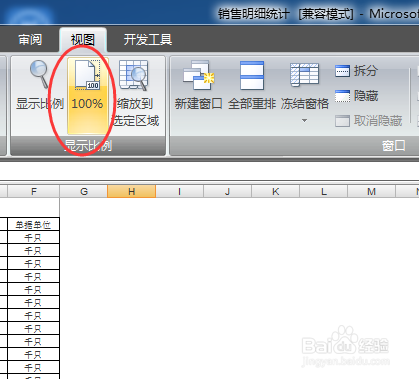Viewport: 419px width, 379px height.
Task: Open the 显示比例 zoom dialog
Action: tap(39, 85)
